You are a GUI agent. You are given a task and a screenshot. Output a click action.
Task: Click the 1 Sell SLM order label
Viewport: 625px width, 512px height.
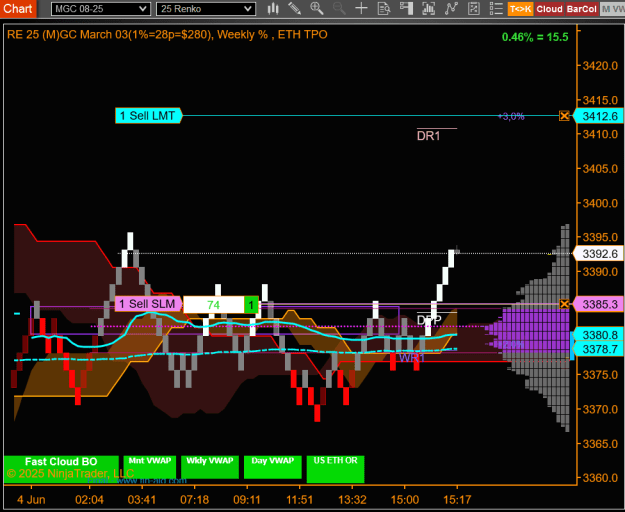[148, 304]
